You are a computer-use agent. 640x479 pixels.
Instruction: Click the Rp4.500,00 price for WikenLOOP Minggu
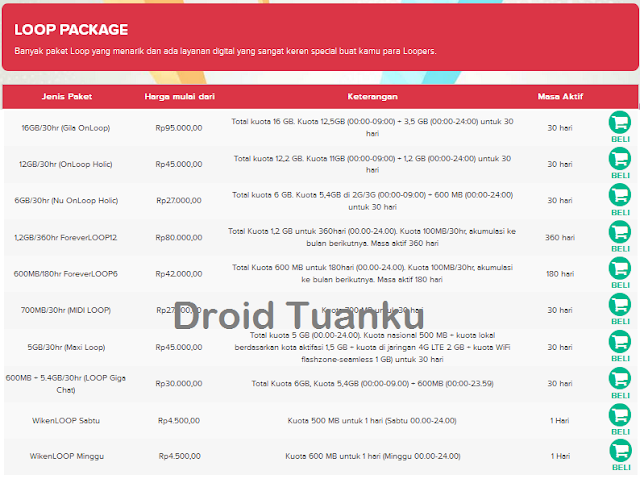[180, 456]
